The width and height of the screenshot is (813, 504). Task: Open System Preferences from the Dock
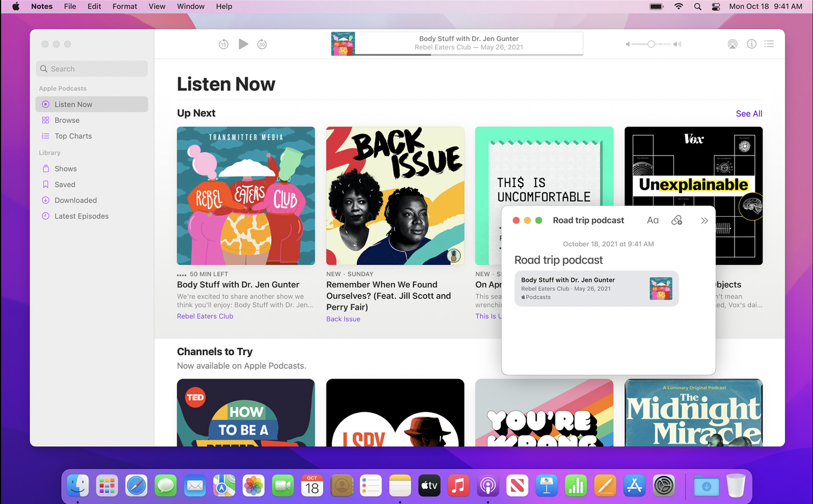coord(664,486)
